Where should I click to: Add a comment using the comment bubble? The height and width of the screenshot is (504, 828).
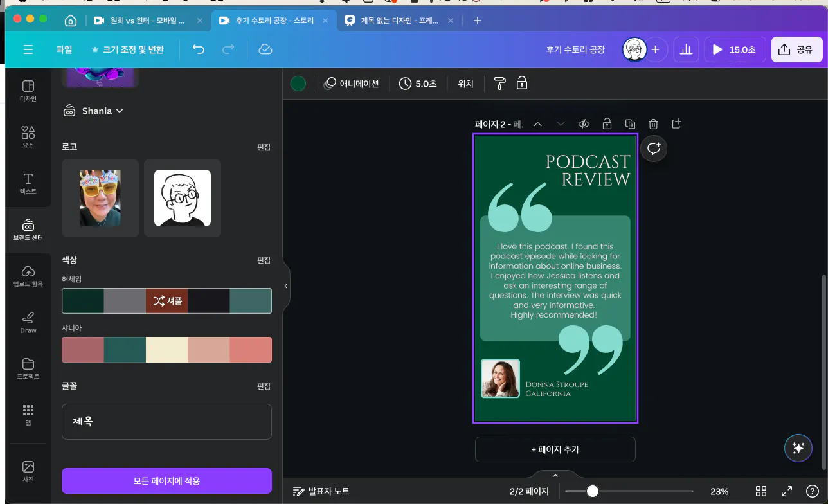click(654, 148)
